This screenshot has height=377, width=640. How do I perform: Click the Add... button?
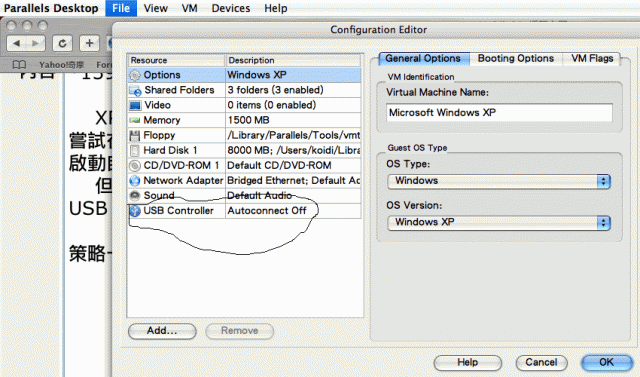(x=162, y=331)
